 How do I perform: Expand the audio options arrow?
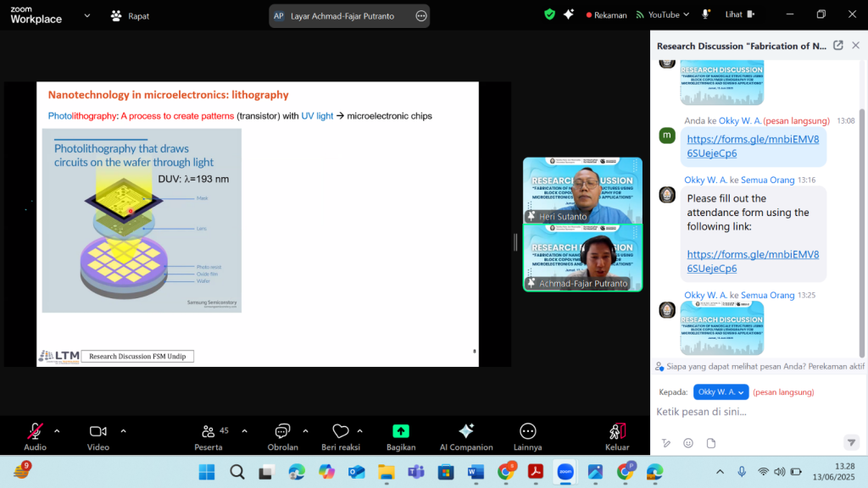[x=57, y=430]
